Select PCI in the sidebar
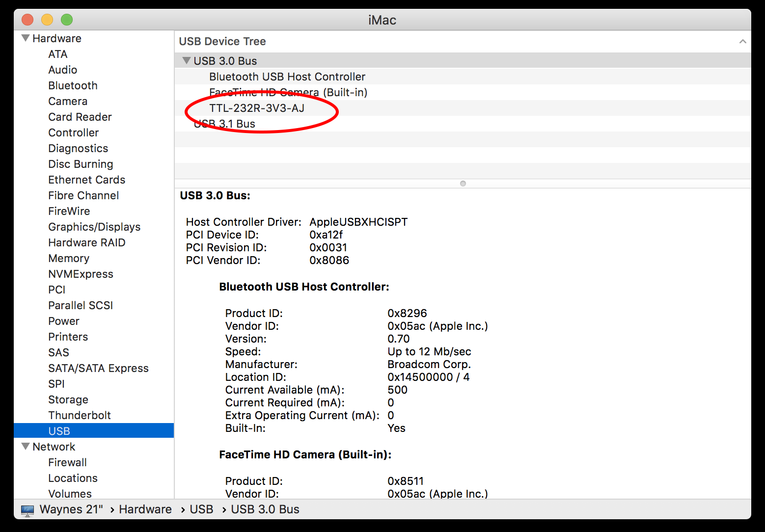 coord(57,290)
